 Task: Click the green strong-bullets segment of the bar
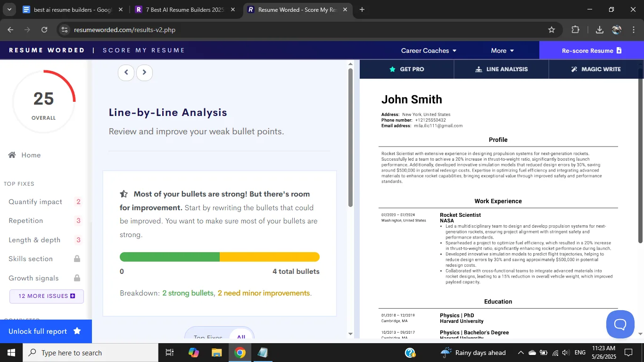tap(170, 257)
